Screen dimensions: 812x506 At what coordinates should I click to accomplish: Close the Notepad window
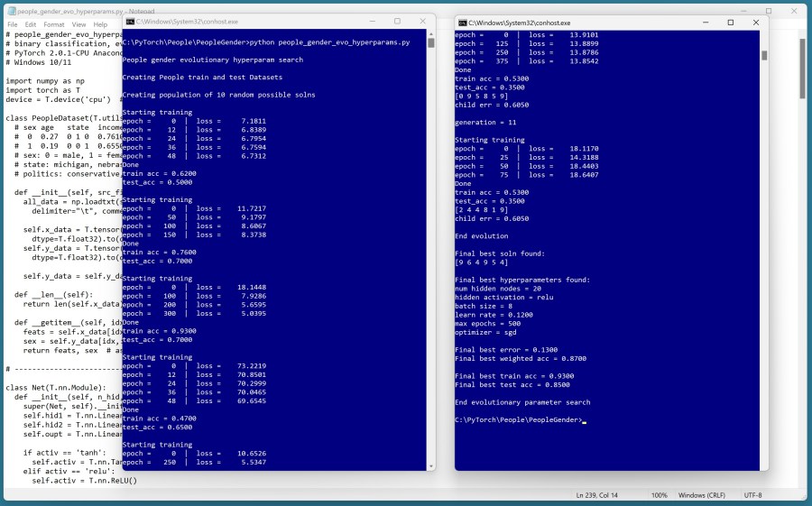[x=794, y=11]
